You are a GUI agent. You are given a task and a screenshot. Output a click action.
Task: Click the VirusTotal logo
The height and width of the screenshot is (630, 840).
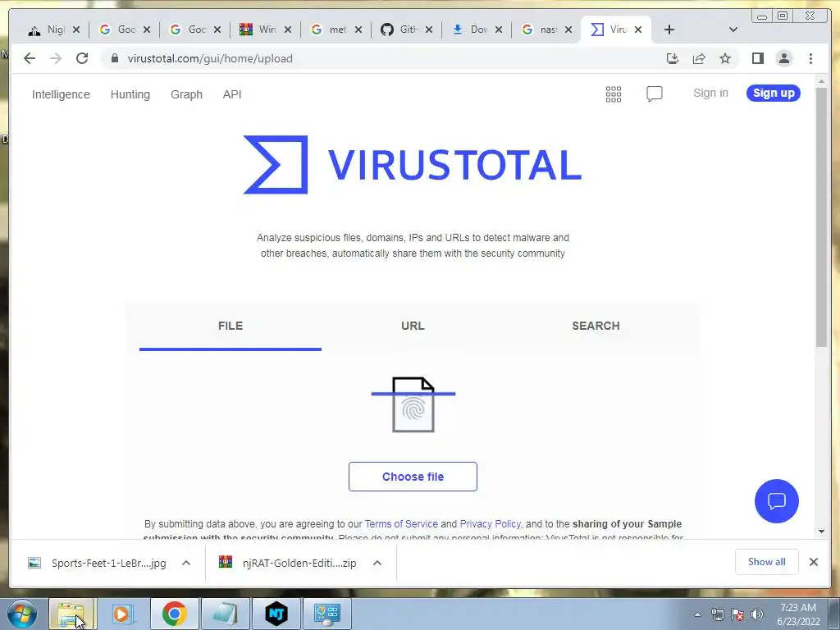click(x=413, y=164)
